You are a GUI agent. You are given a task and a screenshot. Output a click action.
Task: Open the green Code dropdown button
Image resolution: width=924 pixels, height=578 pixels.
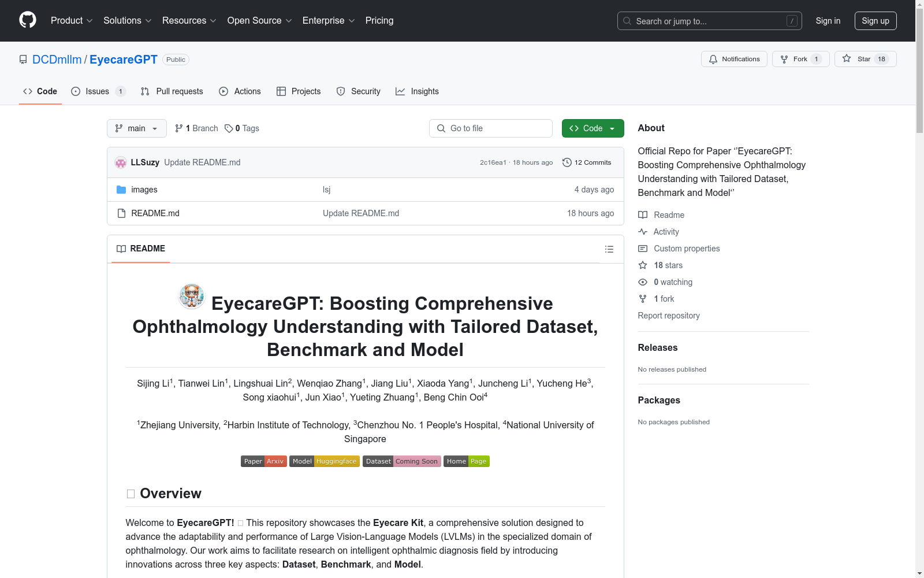click(x=593, y=128)
